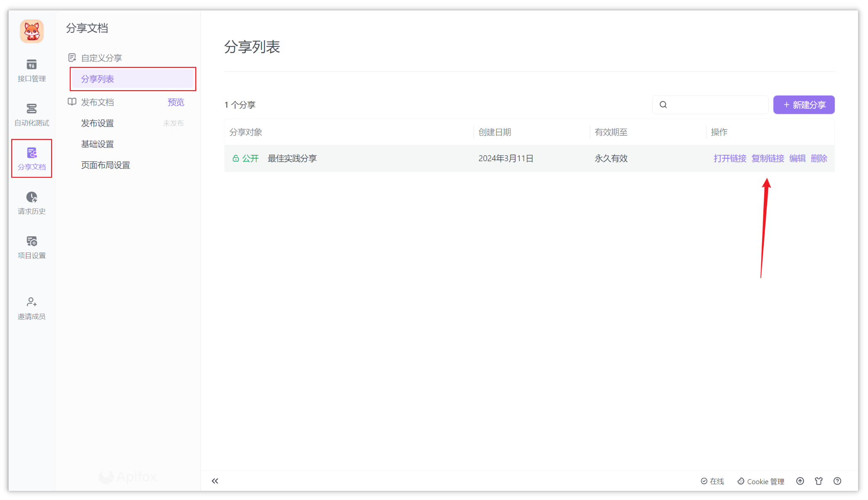The height and width of the screenshot is (500, 868).
Task: Click the 在线 online status indicator
Action: coord(712,481)
